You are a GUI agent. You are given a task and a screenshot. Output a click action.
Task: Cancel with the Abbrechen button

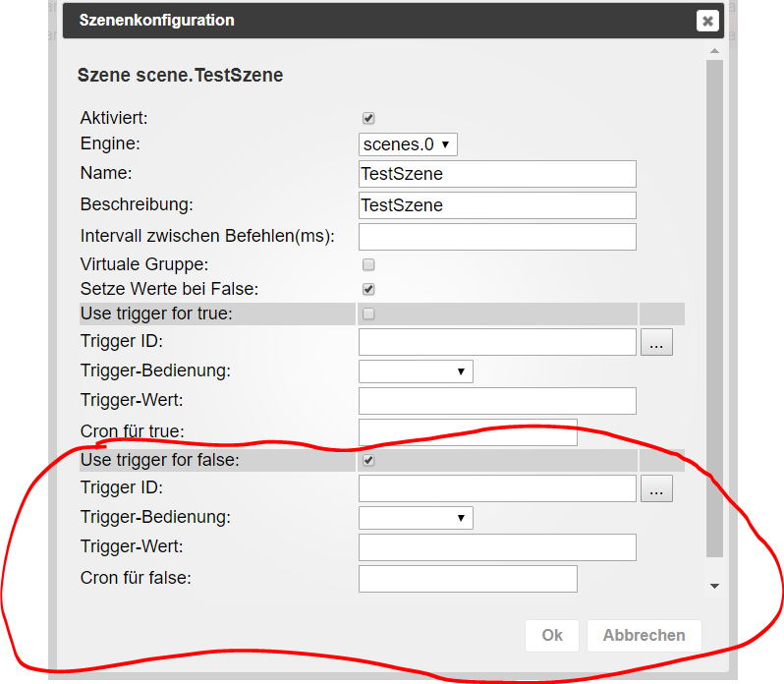[x=644, y=636]
